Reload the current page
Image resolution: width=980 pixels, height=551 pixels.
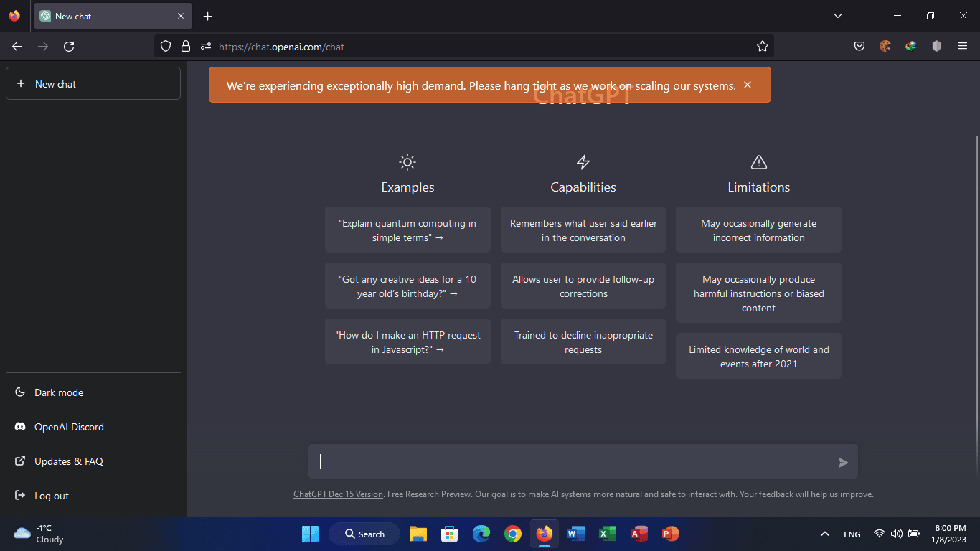pyautogui.click(x=69, y=46)
